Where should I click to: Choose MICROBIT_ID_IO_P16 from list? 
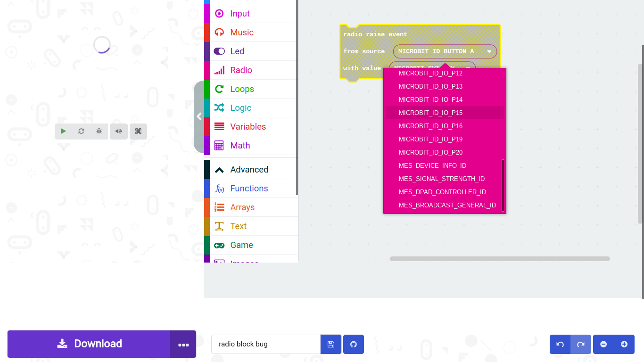pos(445,126)
